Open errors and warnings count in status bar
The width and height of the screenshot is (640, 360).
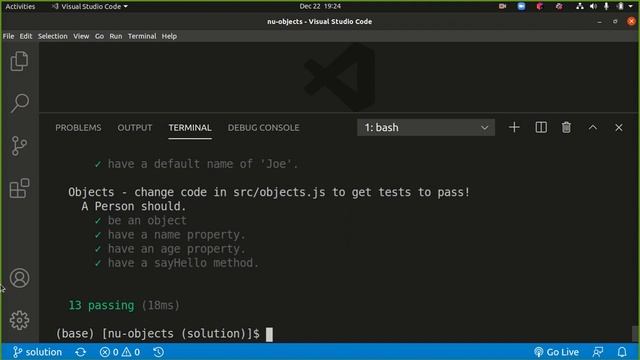pos(120,352)
